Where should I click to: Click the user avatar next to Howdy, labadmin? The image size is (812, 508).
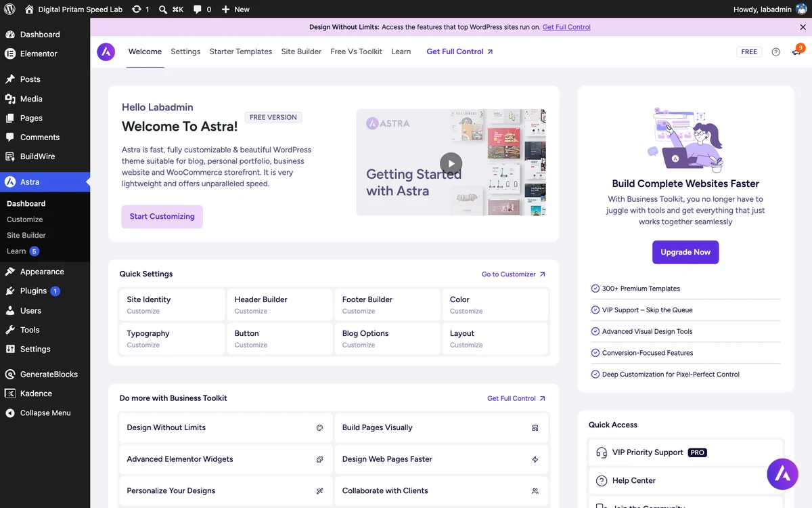pyautogui.click(x=800, y=9)
